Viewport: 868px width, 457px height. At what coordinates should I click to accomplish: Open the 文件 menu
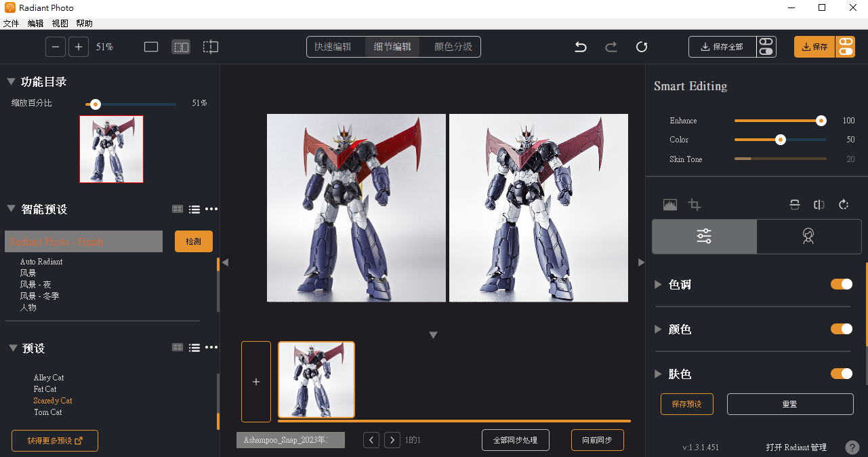point(11,24)
